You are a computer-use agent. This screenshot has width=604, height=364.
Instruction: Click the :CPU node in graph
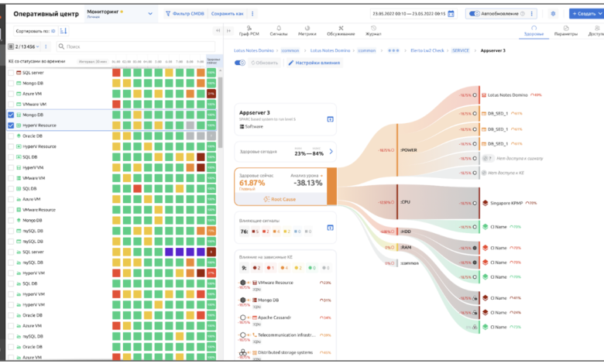405,202
